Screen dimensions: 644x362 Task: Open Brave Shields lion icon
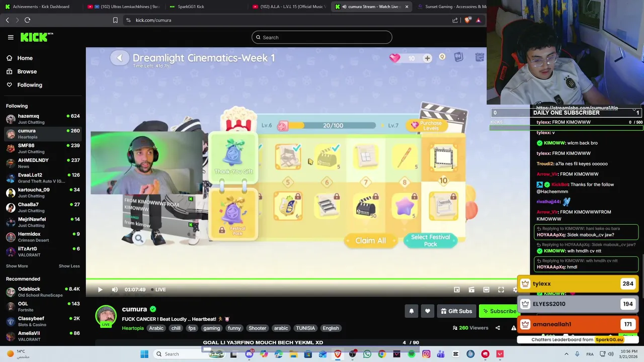tap(468, 20)
